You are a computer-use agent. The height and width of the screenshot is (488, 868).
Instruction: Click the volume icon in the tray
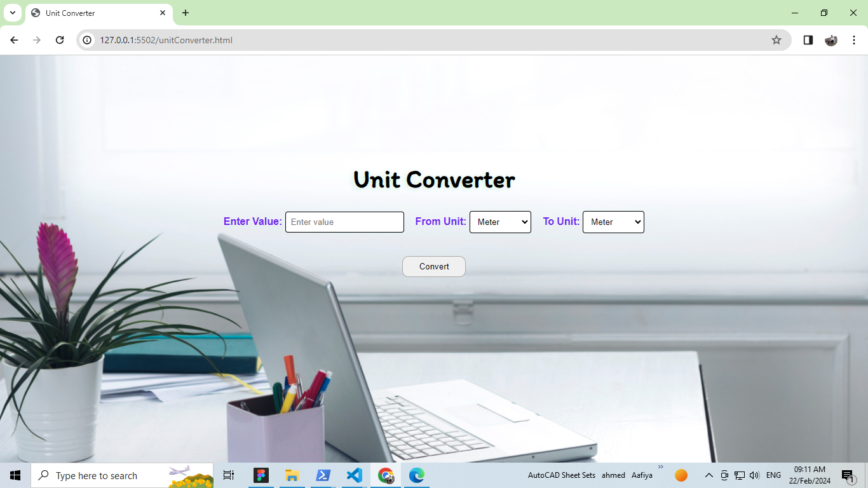pyautogui.click(x=754, y=475)
